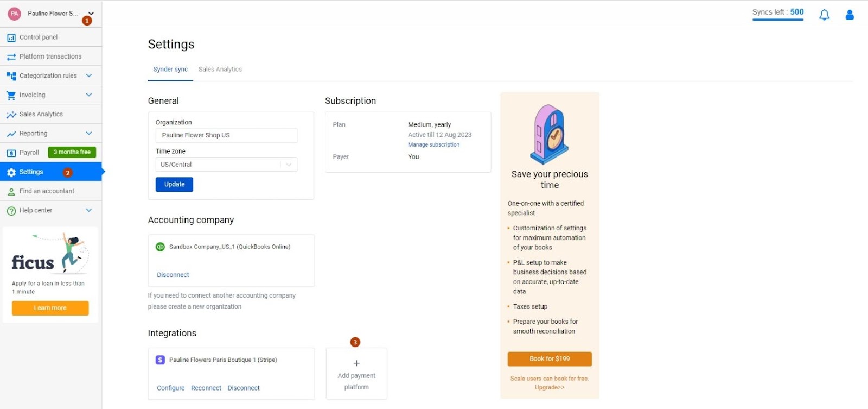Viewport: 868px width, 409px height.
Task: Click the QuickBooks icon for Sandbox Company
Action: tap(160, 247)
